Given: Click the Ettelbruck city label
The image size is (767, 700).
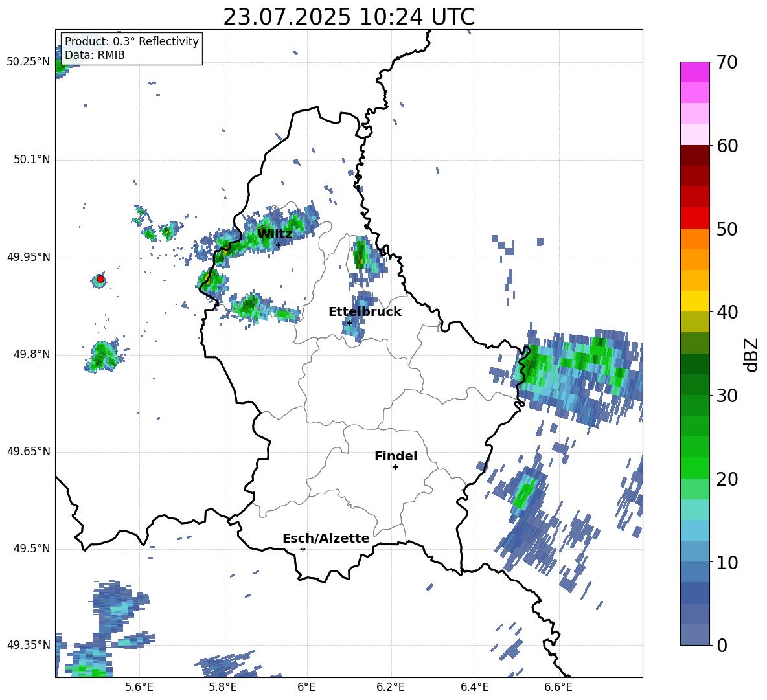Looking at the screenshot, I should 365,312.
